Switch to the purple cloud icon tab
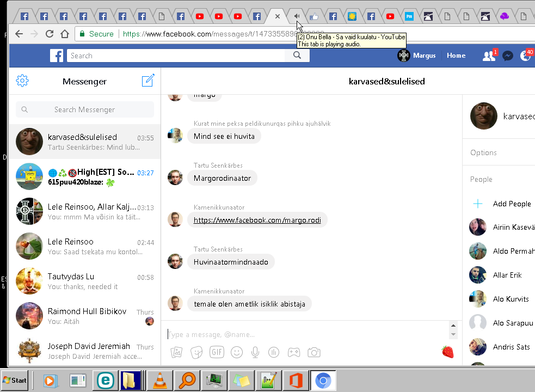This screenshot has width=535, height=392. click(505, 16)
